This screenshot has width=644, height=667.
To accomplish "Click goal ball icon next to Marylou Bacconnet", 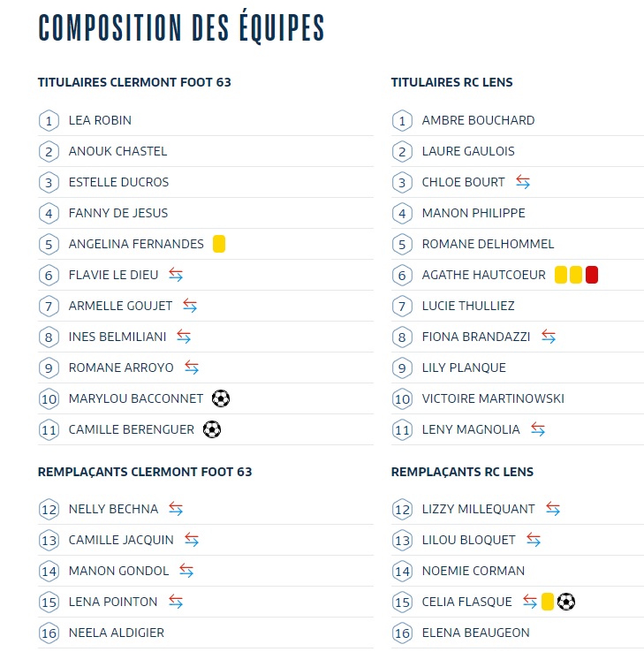I will pos(221,398).
